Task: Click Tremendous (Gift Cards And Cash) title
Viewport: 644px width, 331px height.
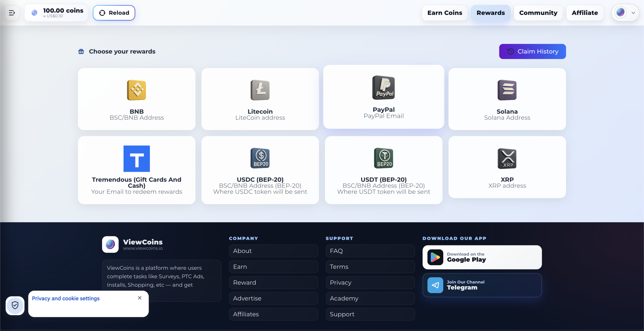Action: (137, 183)
